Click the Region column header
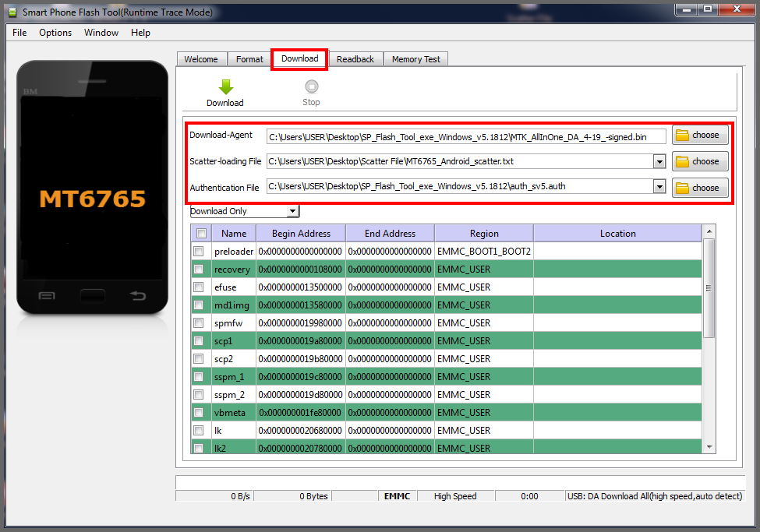The image size is (760, 532). coord(484,234)
